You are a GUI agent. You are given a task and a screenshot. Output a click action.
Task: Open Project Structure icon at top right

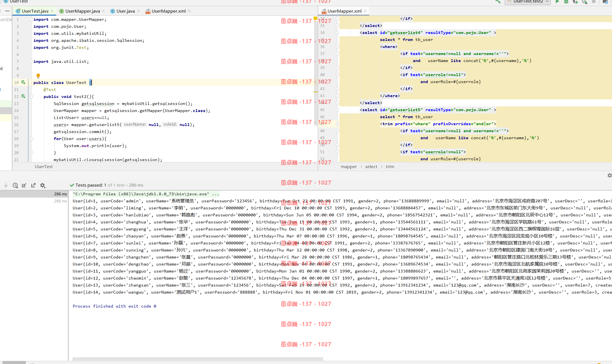tap(605, 2)
